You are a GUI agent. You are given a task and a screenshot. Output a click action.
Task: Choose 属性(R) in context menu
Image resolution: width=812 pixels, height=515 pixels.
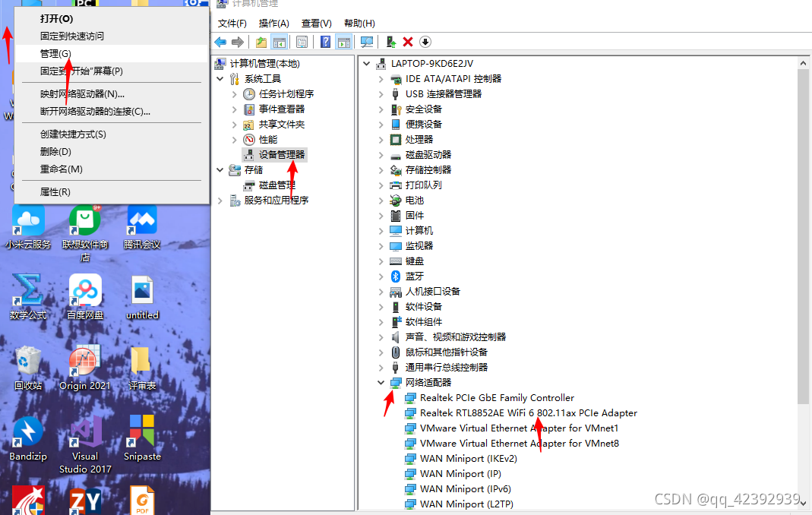pos(112,191)
